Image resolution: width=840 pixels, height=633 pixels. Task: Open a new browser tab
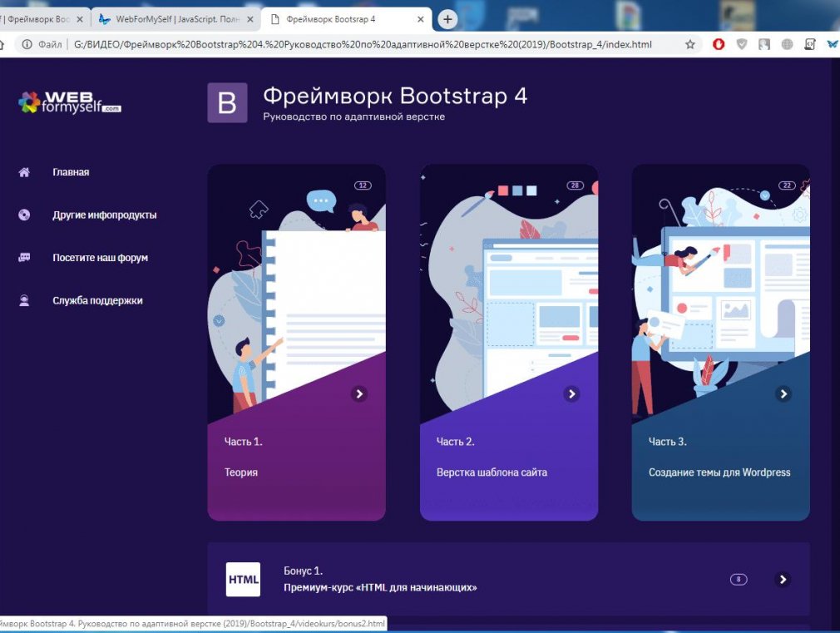click(447, 20)
